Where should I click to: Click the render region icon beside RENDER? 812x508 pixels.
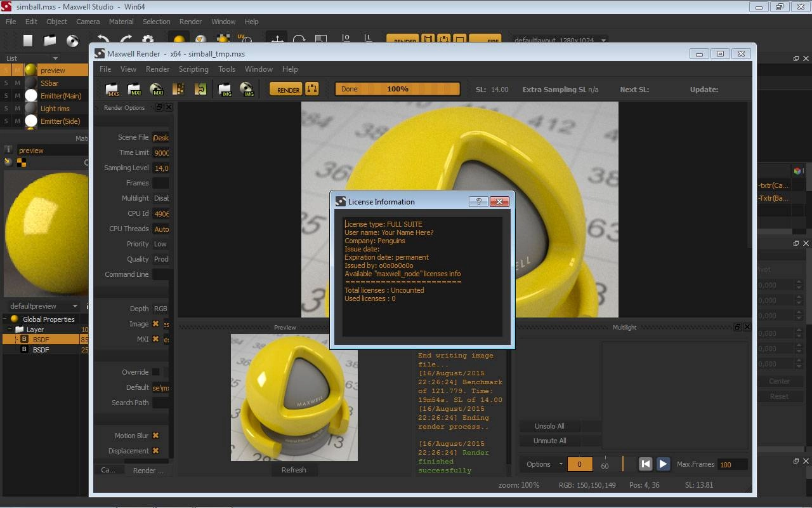(311, 89)
